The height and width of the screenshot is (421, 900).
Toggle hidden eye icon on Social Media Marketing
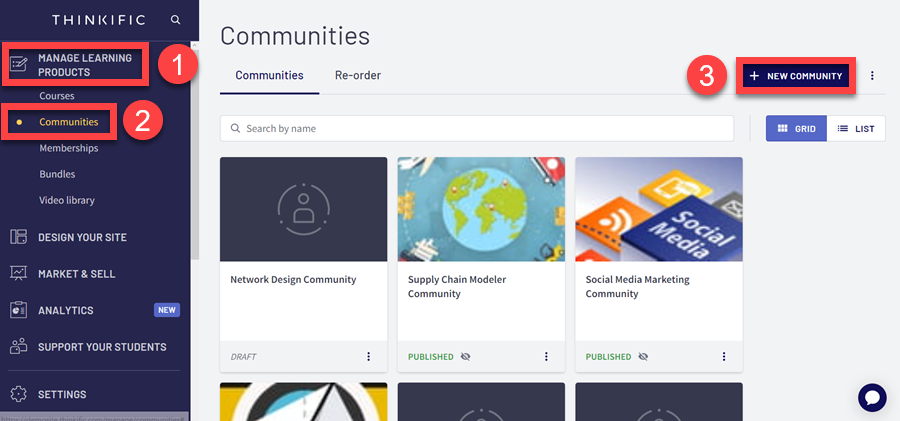click(x=643, y=357)
